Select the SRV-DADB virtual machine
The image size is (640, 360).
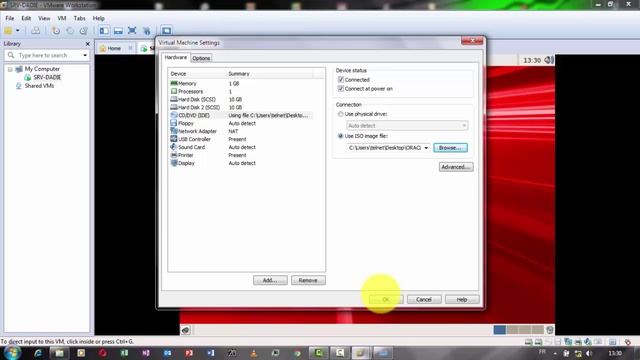click(47, 77)
